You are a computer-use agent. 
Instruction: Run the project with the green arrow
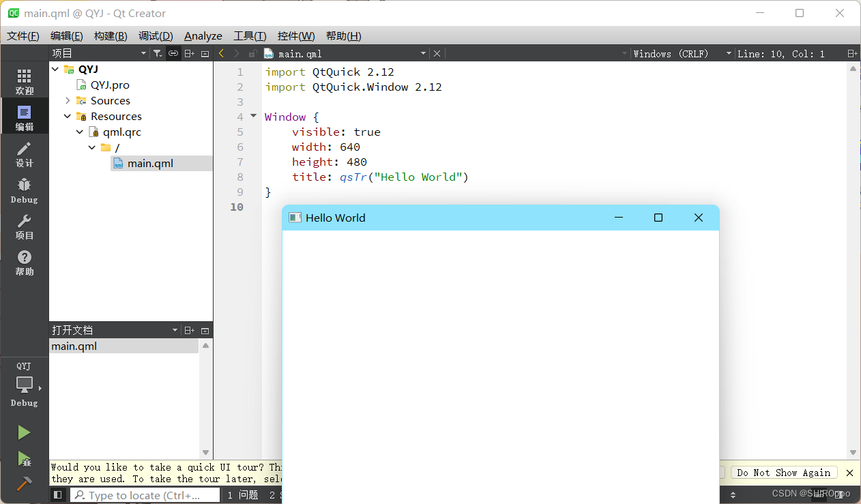click(x=24, y=432)
